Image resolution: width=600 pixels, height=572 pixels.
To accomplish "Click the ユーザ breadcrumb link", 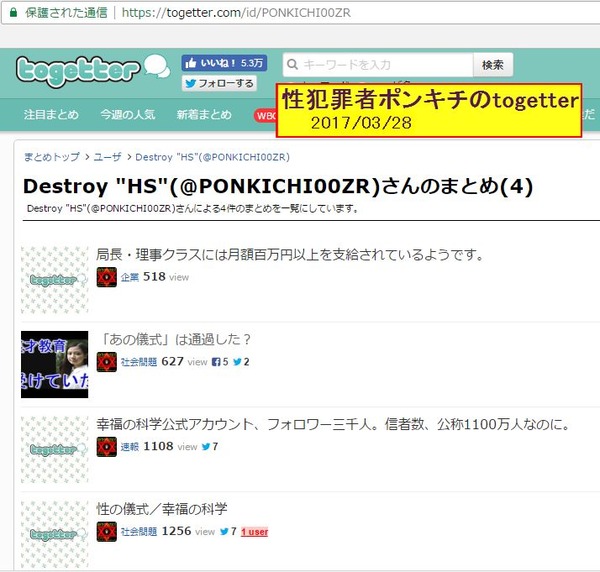I will (108, 157).
